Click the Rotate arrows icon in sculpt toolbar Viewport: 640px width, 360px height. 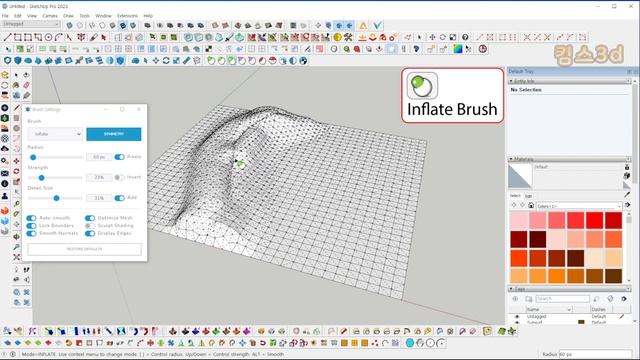[166, 61]
